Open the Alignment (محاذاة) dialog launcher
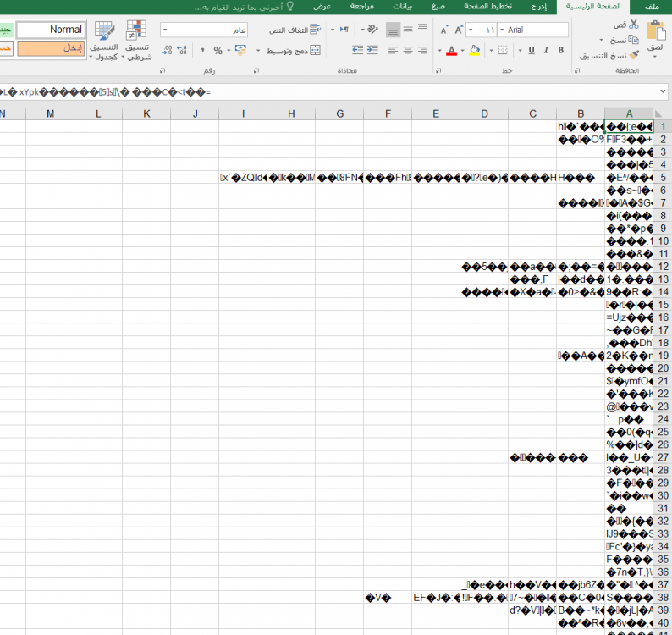The width and height of the screenshot is (672, 635). [x=256, y=70]
